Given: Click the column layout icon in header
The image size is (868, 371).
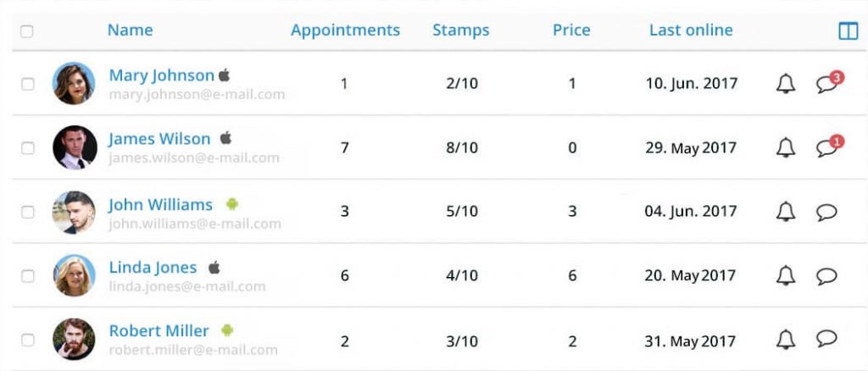Looking at the screenshot, I should 848,31.
